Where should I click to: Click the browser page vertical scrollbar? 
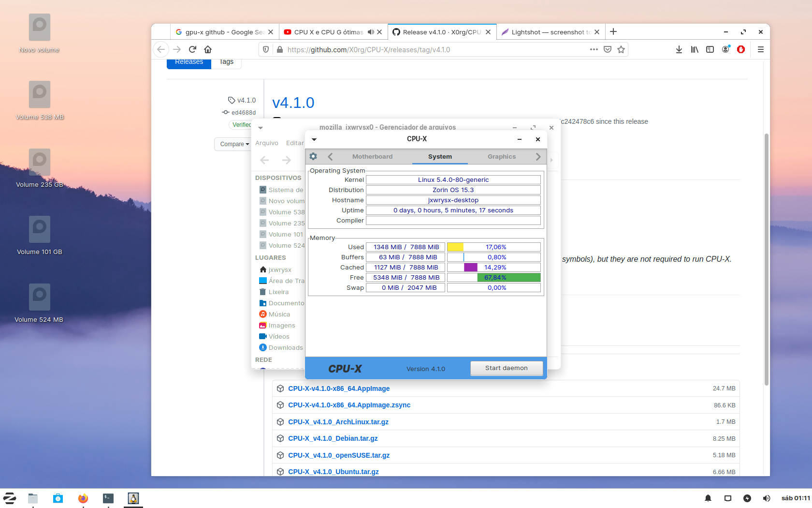(x=767, y=259)
